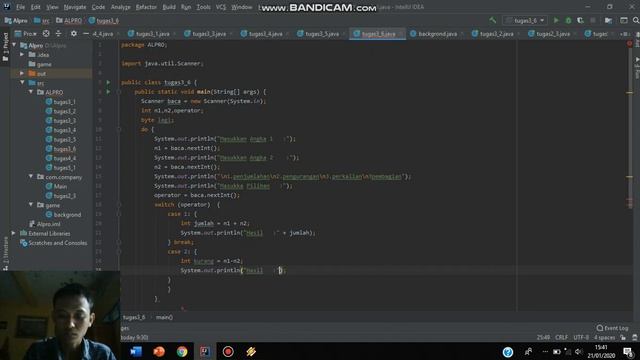Click the src breadcrumb in navigation bar
Image resolution: width=640 pixels, height=360 pixels.
click(x=42, y=20)
